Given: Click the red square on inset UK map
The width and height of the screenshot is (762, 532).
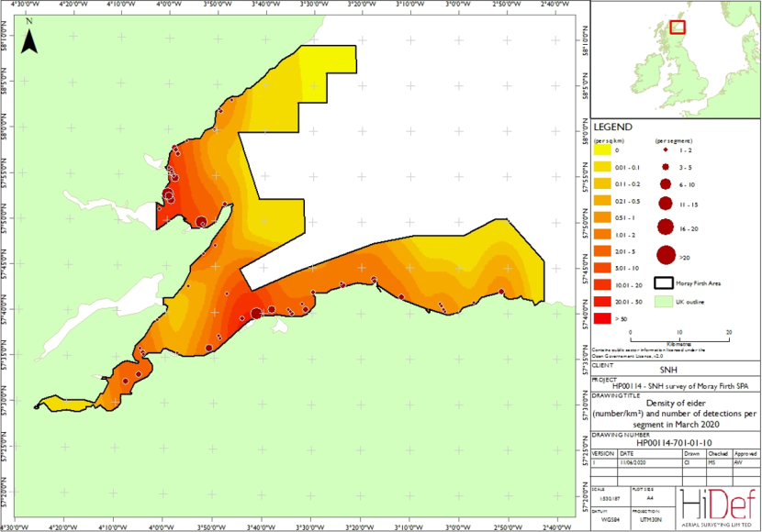Looking at the screenshot, I should click(678, 28).
